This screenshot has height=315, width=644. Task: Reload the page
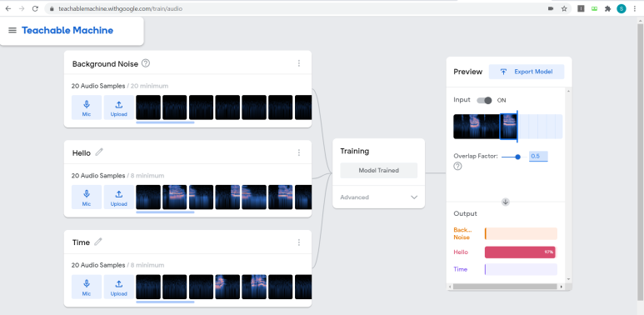[x=35, y=8]
